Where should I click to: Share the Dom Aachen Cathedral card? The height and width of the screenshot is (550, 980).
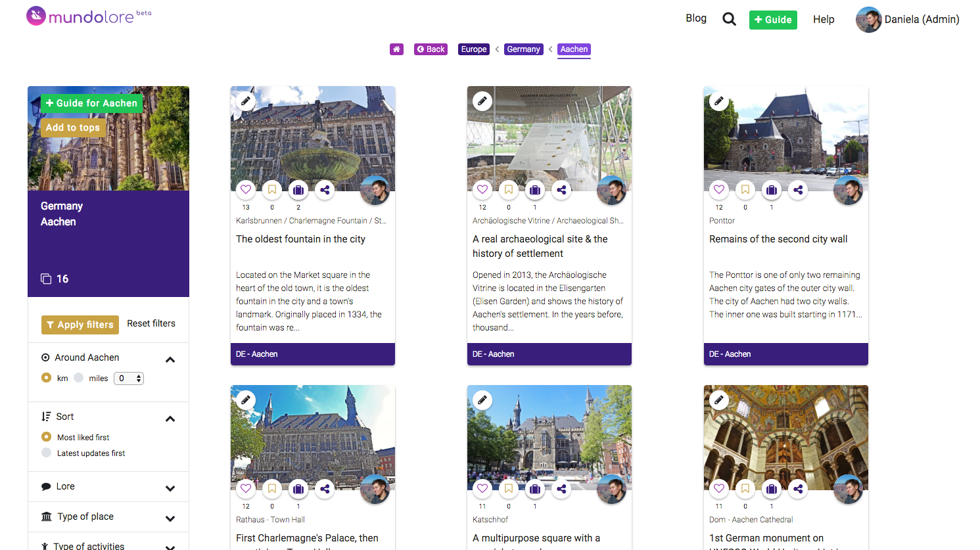point(798,488)
